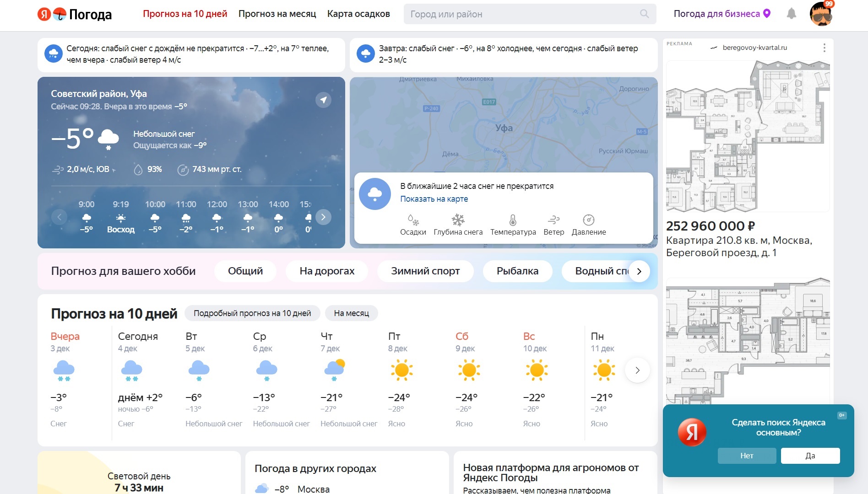Click the Yandex logo in search prompt
The height and width of the screenshot is (494, 868).
(692, 432)
